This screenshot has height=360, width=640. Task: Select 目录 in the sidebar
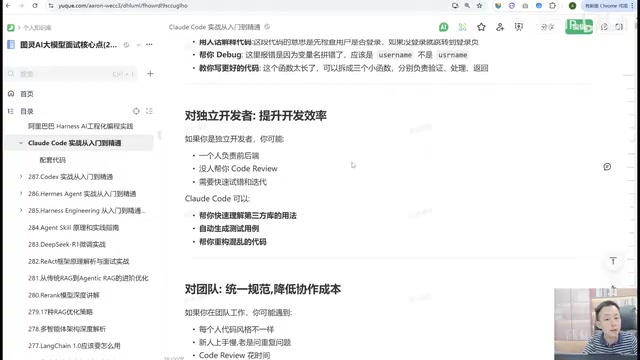27,111
